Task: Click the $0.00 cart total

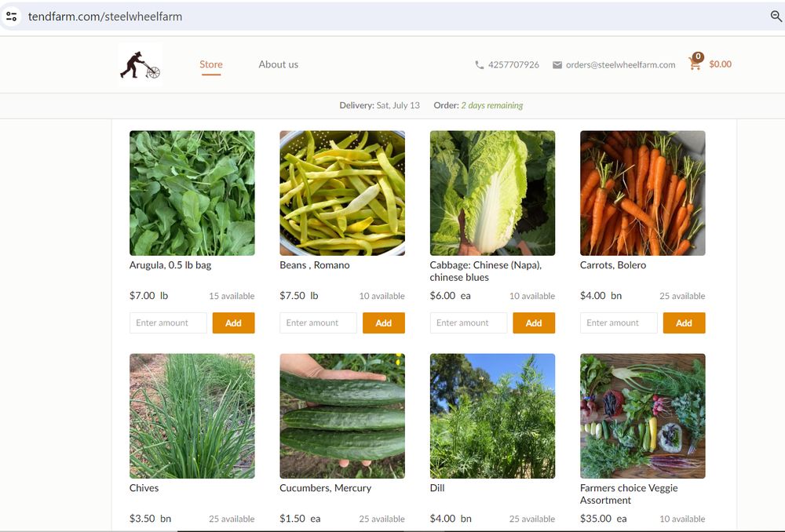Action: (721, 64)
